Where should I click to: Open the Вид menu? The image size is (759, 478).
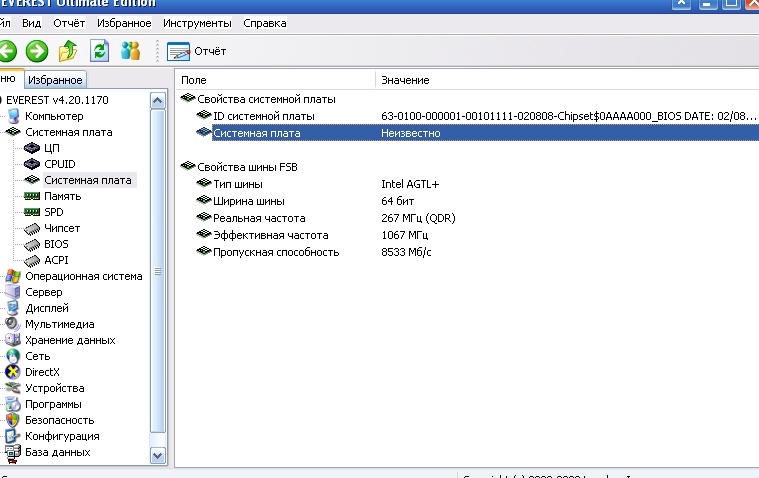pos(31,22)
